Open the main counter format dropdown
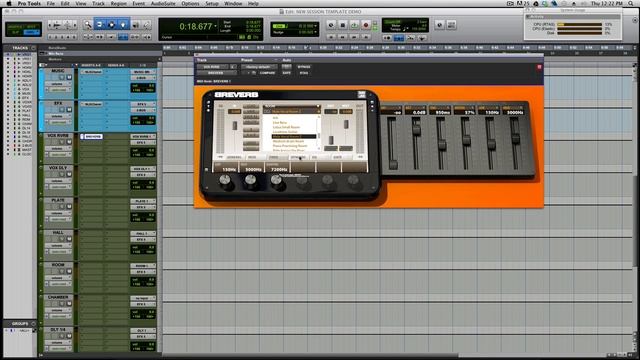 (216, 27)
